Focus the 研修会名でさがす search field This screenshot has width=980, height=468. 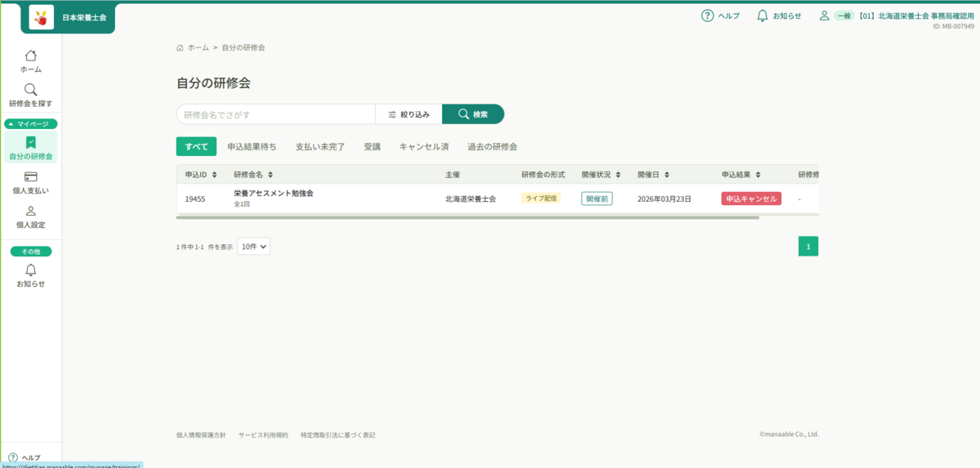point(275,114)
